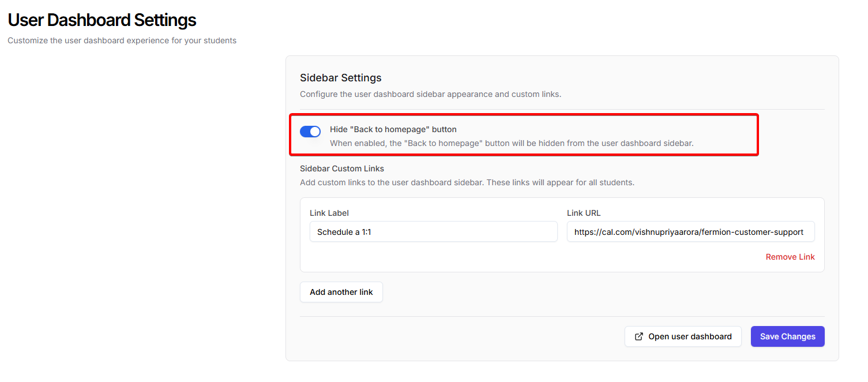Click the Sidebar Custom Links subheading
The width and height of the screenshot is (868, 382).
341,168
